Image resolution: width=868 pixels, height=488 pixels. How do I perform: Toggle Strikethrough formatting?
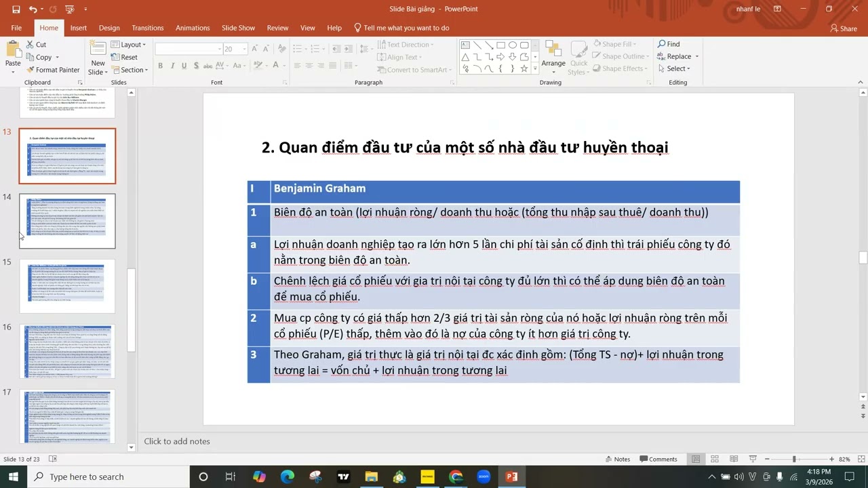click(x=208, y=66)
